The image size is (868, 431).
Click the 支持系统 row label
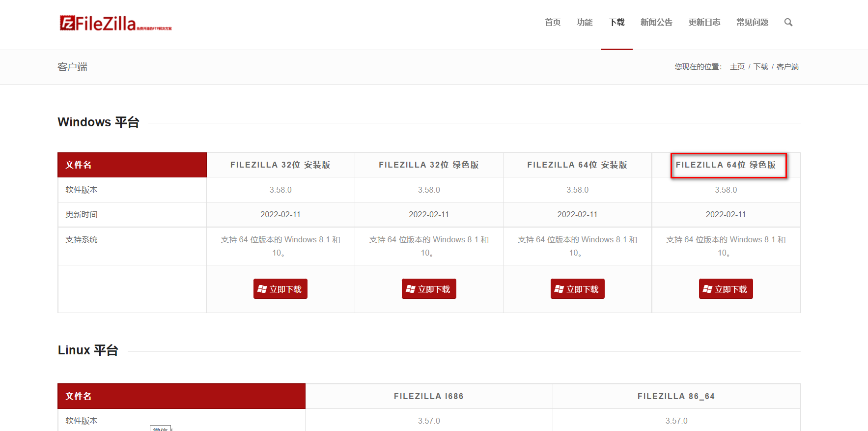point(82,240)
